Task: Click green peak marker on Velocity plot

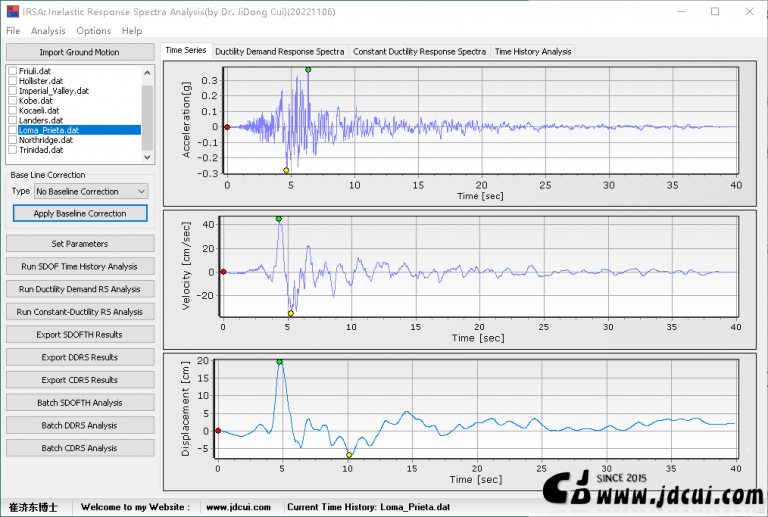Action: (279, 218)
